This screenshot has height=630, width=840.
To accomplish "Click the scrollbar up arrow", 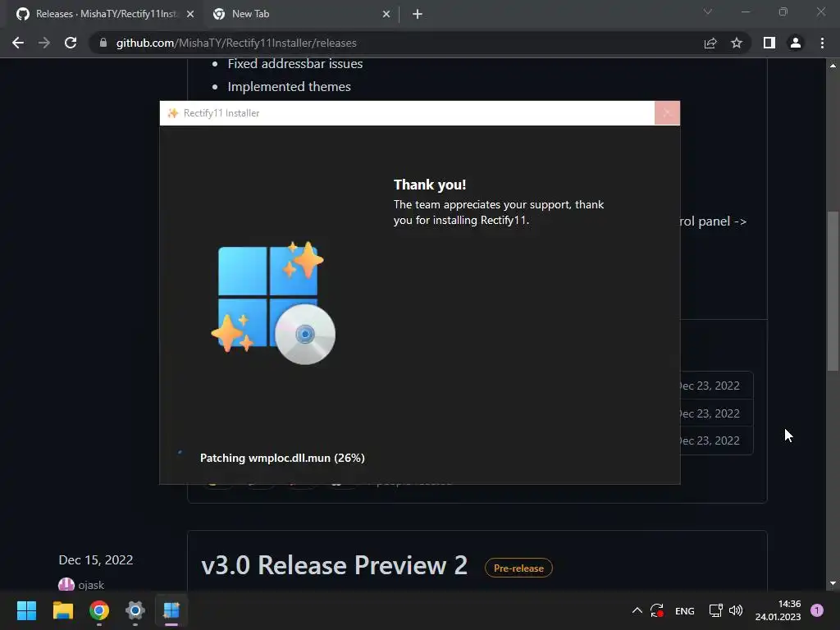I will (x=833, y=66).
